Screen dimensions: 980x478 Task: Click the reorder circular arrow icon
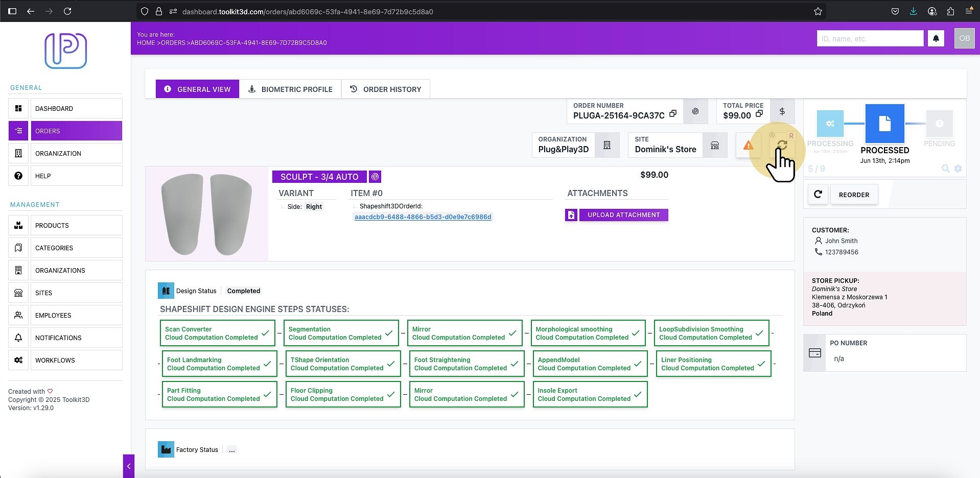coord(818,195)
